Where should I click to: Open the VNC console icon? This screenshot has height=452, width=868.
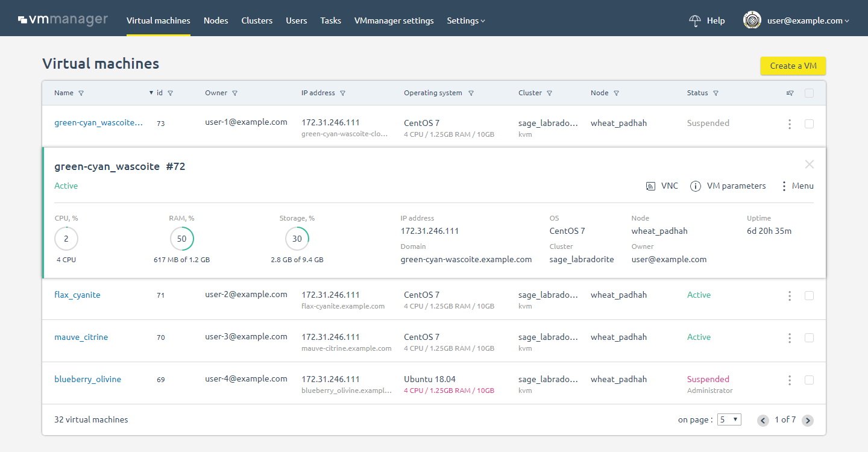coord(650,186)
